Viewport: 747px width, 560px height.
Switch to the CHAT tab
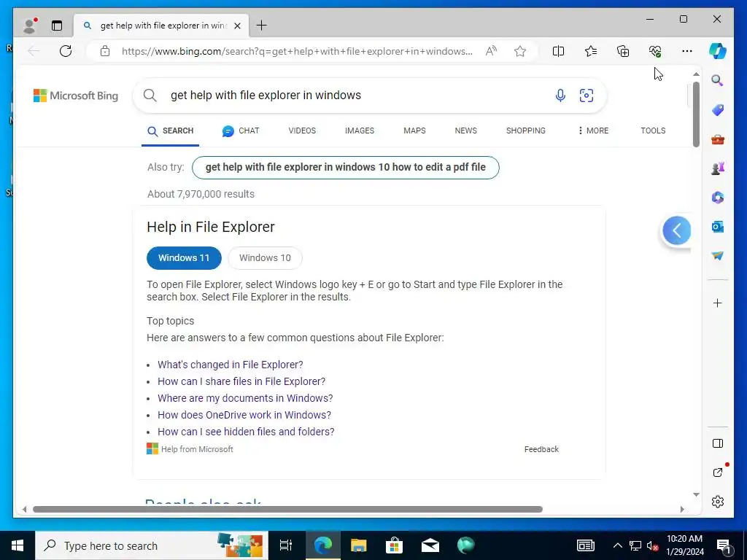241,131
